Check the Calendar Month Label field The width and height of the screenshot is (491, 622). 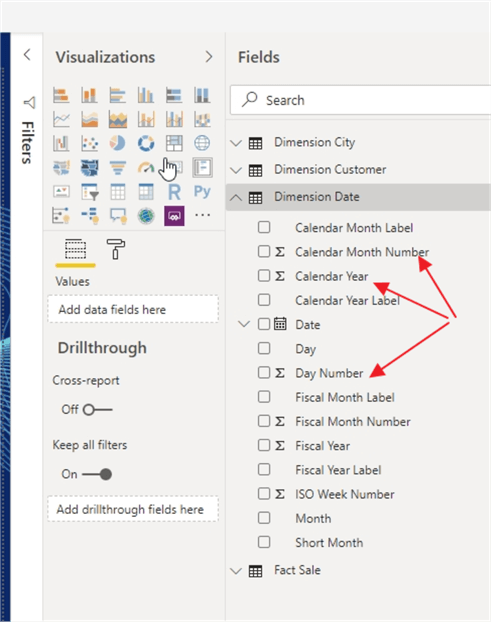click(264, 227)
